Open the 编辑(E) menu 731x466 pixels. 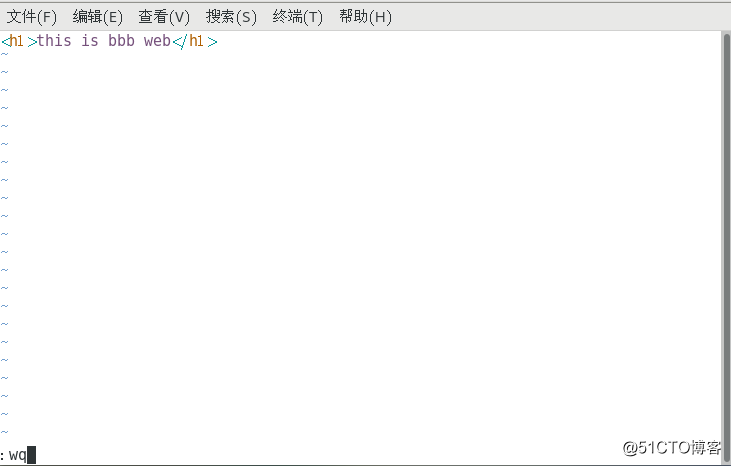point(98,17)
